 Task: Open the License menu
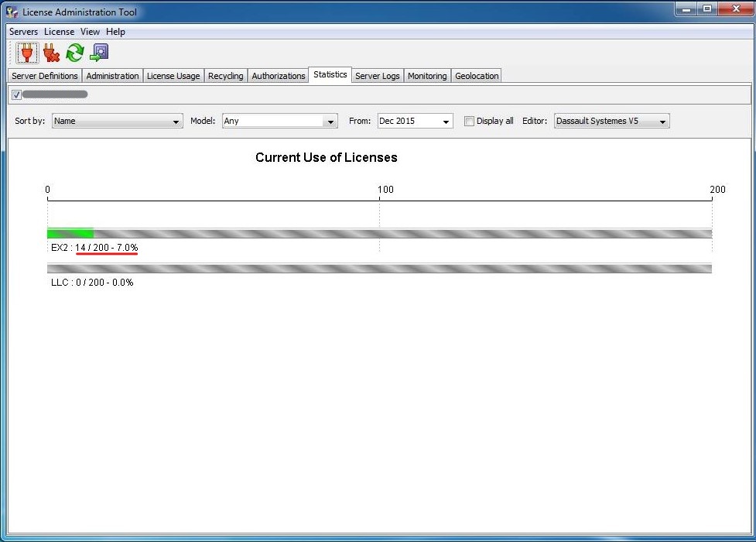click(59, 32)
